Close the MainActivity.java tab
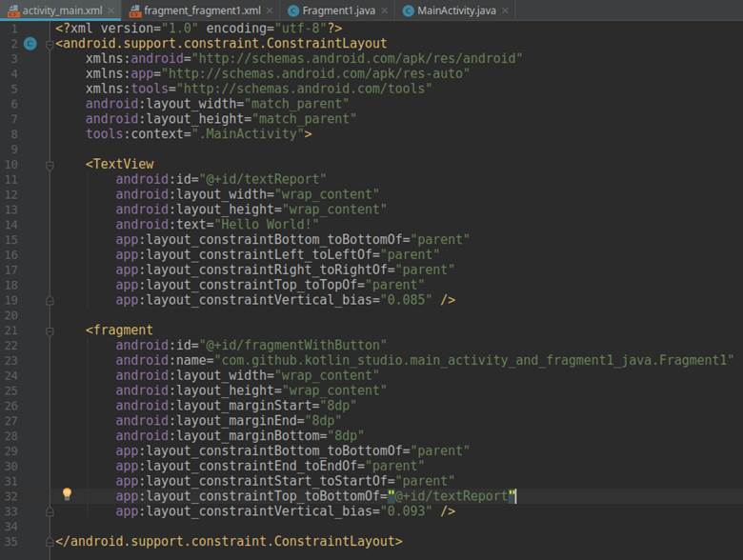Image resolution: width=743 pixels, height=560 pixels. pyautogui.click(x=505, y=10)
